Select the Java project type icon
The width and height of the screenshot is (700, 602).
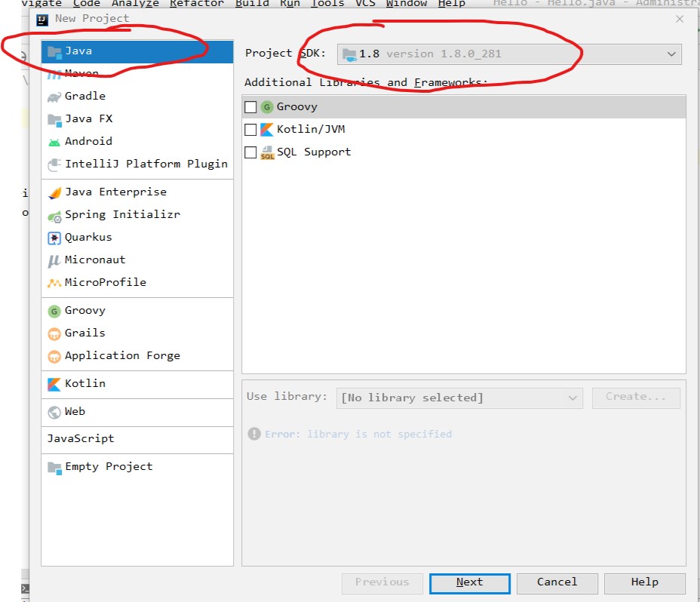(x=54, y=52)
